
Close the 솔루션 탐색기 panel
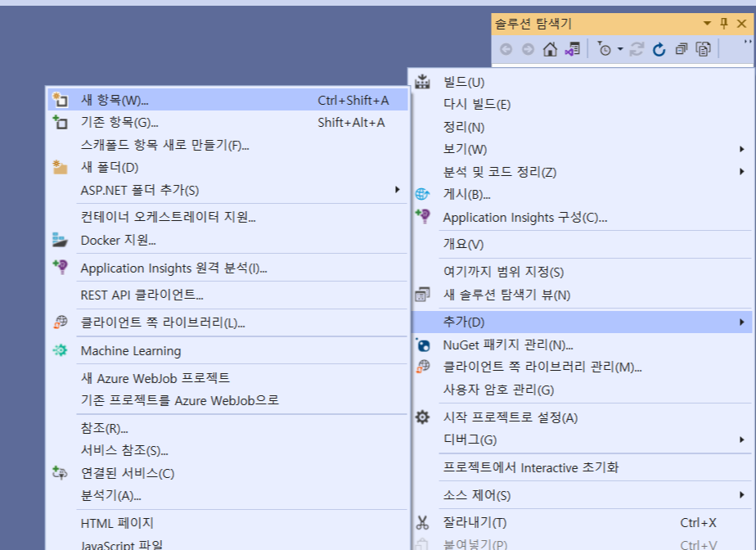[x=741, y=23]
